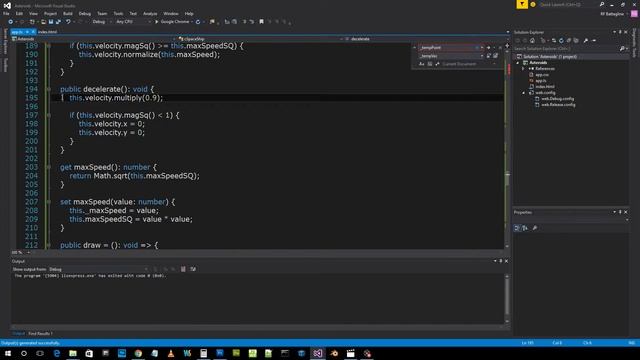This screenshot has width=640, height=360.
Task: Click Collapse All icon in Solution Explorer toolbar
Action: 569,40
